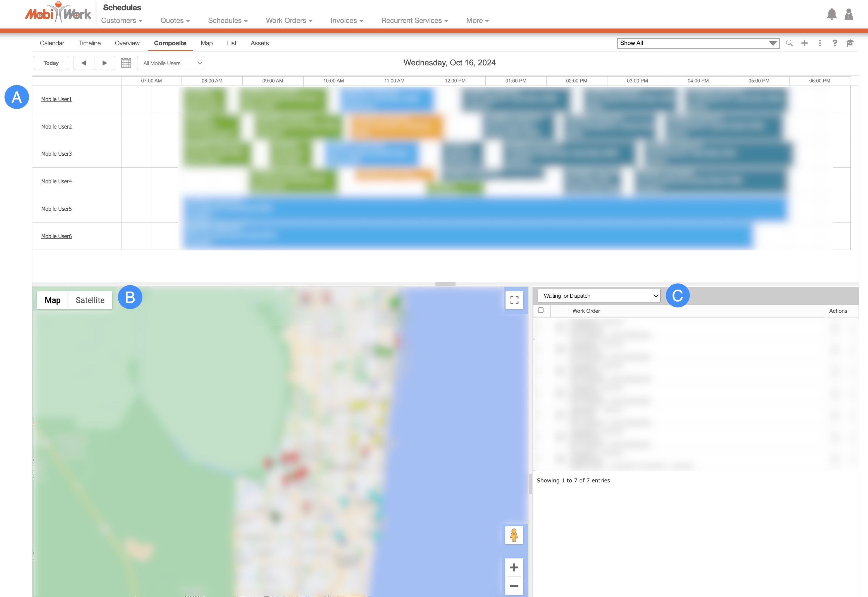
Task: Click the plus add schedule icon
Action: pyautogui.click(x=804, y=43)
